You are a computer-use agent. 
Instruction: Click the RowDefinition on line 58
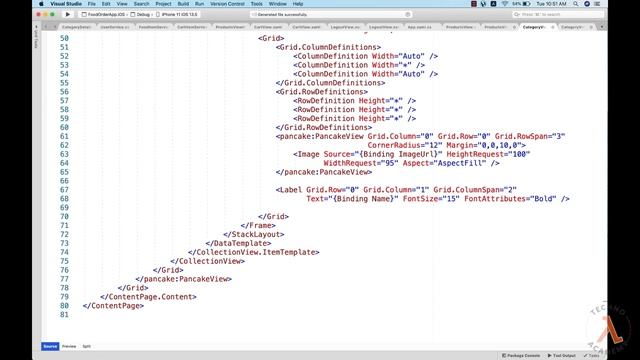354,109
